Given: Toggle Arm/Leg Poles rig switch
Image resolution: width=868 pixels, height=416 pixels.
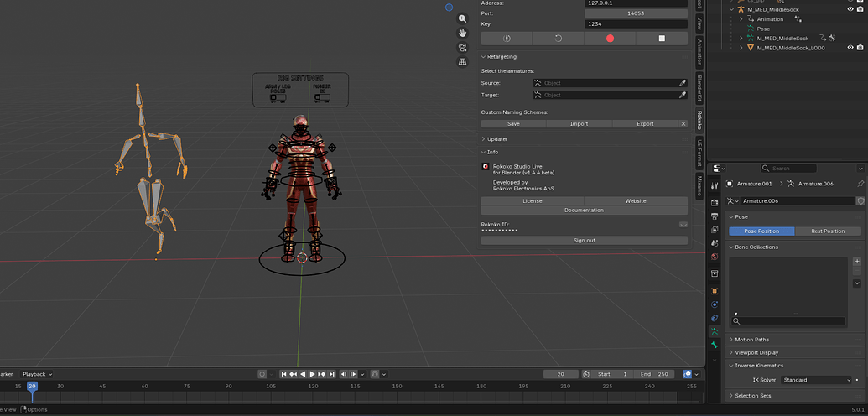Looking at the screenshot, I should point(278,97).
